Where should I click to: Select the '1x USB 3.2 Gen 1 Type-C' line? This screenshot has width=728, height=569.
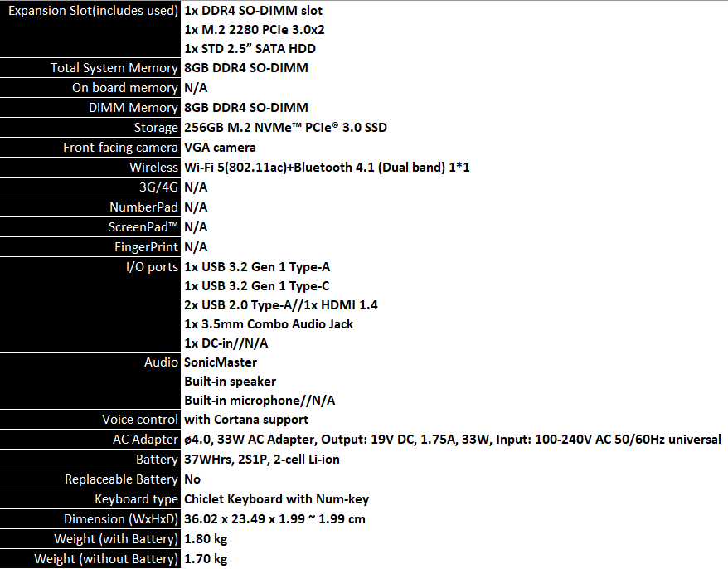pos(257,286)
